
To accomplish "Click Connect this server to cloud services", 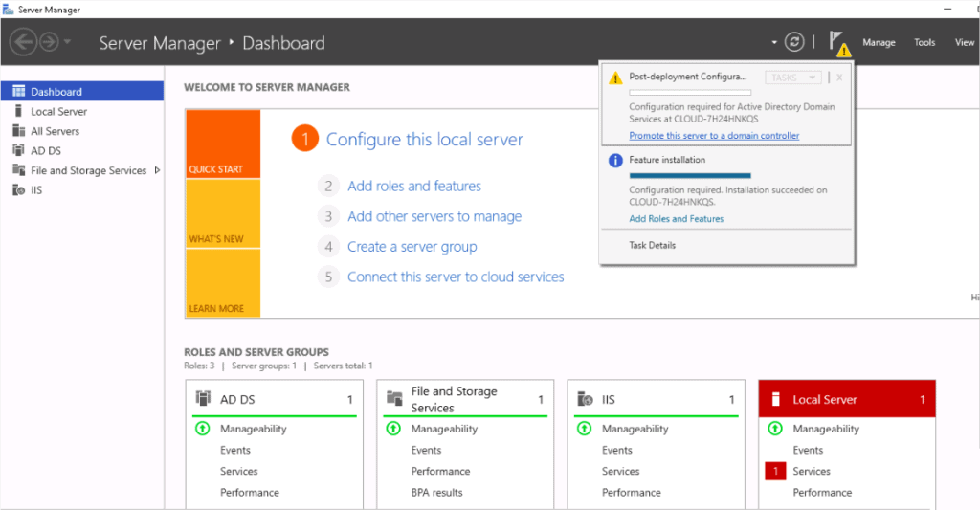I will (456, 277).
